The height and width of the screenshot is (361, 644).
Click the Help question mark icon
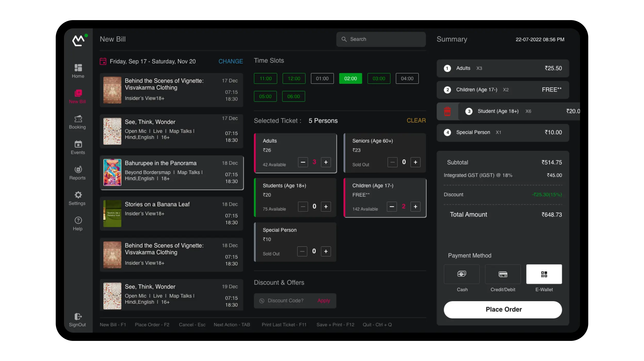(78, 220)
